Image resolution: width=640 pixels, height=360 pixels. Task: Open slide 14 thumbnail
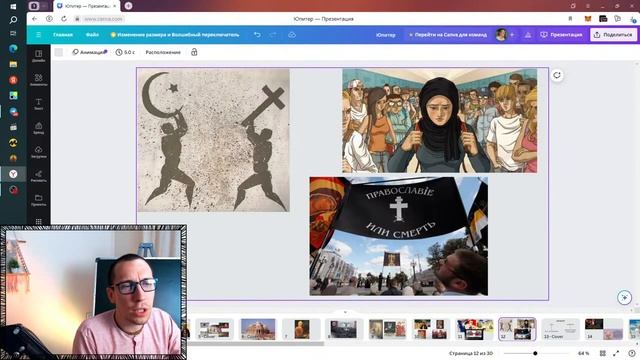[604, 329]
